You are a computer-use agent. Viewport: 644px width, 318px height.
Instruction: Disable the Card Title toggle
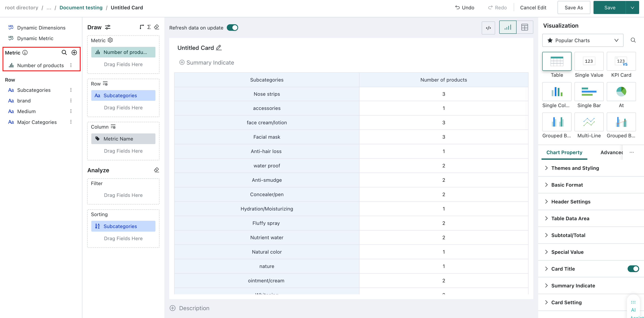coord(633,269)
